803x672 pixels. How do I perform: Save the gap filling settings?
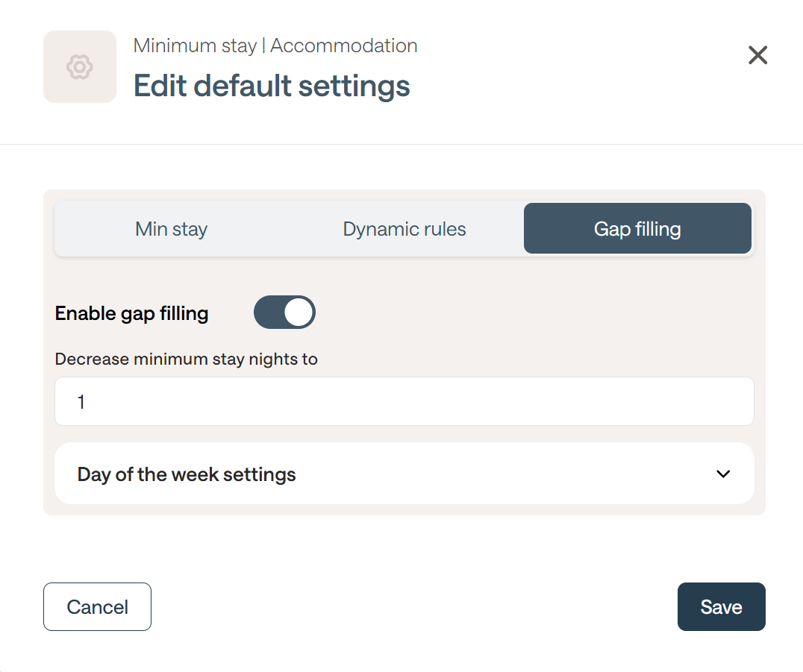[x=721, y=606]
